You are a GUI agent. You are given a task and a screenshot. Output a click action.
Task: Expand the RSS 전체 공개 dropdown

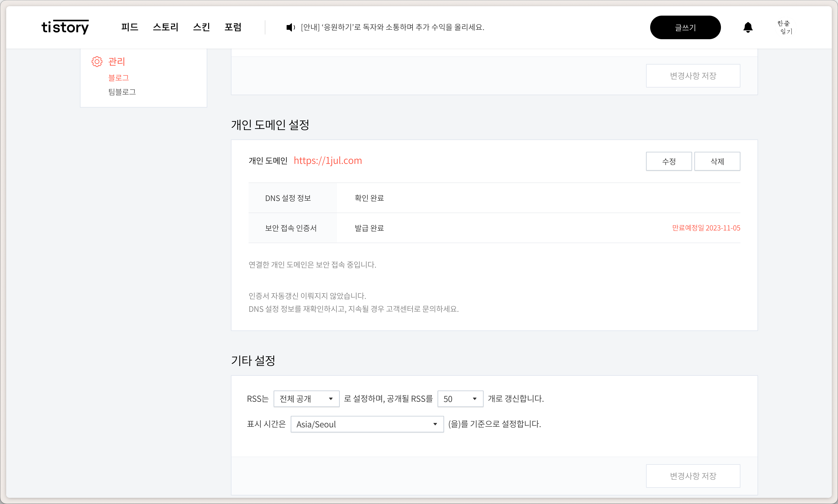[x=306, y=399]
